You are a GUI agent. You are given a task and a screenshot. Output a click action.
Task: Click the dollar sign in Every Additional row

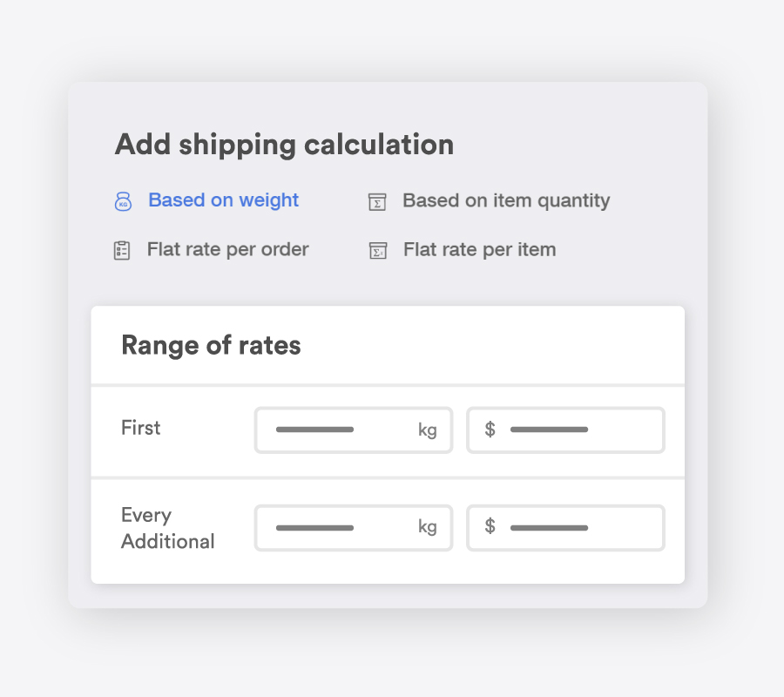(x=490, y=526)
